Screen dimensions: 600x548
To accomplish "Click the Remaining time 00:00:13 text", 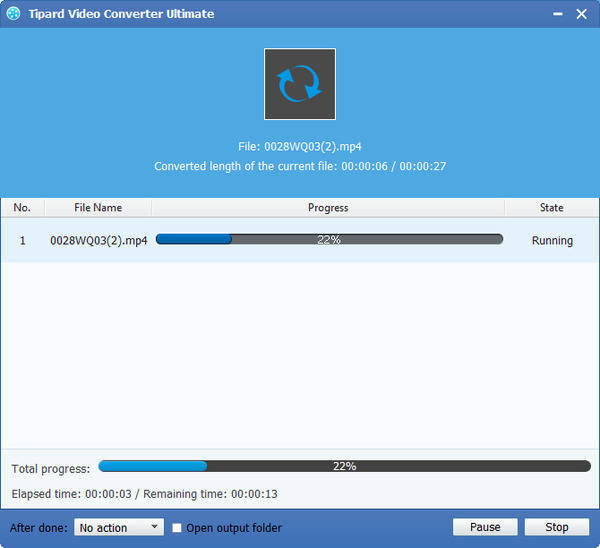I will coord(210,494).
